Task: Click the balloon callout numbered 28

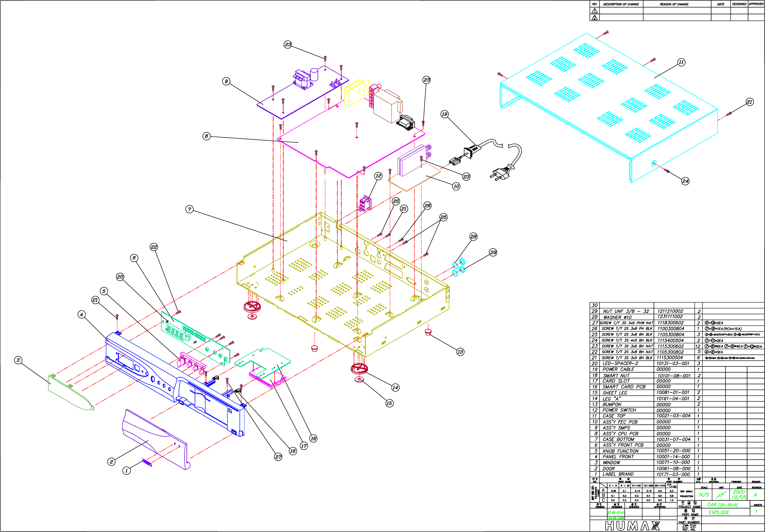Action: [473, 237]
